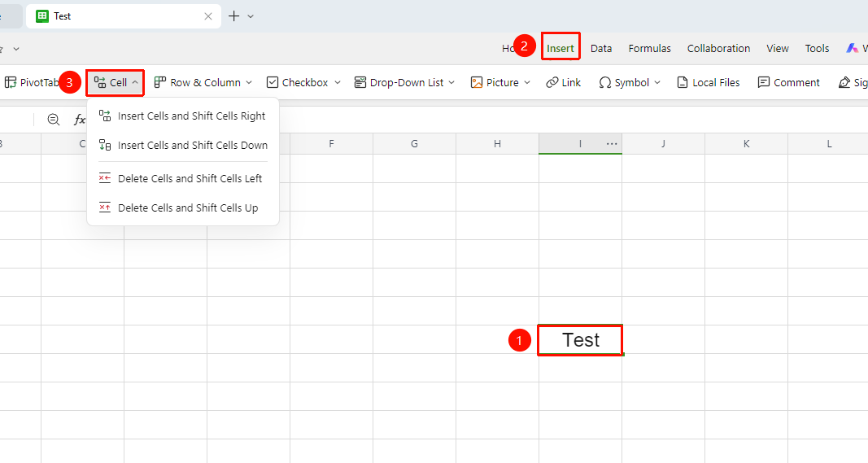Viewport: 868px width, 463px height.
Task: Click the PivotTable toolbar button
Action: click(32, 82)
